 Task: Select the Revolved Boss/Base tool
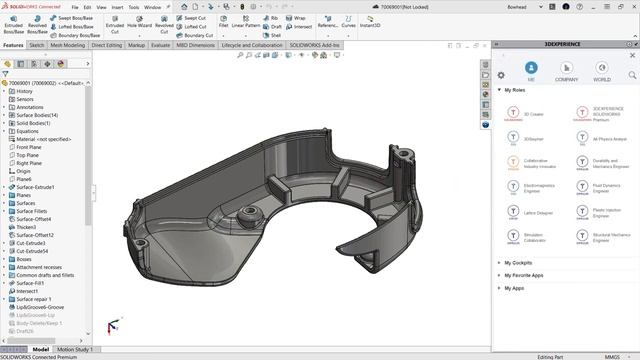pyautogui.click(x=37, y=25)
